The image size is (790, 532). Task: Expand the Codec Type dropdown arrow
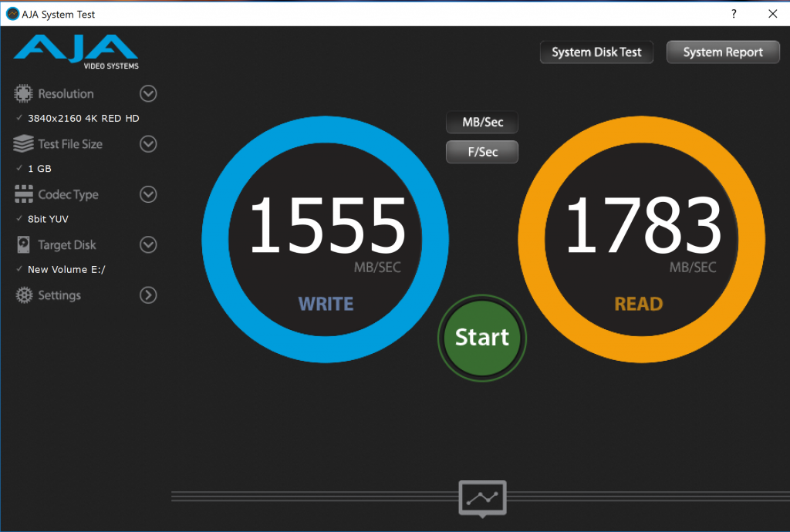pyautogui.click(x=148, y=194)
